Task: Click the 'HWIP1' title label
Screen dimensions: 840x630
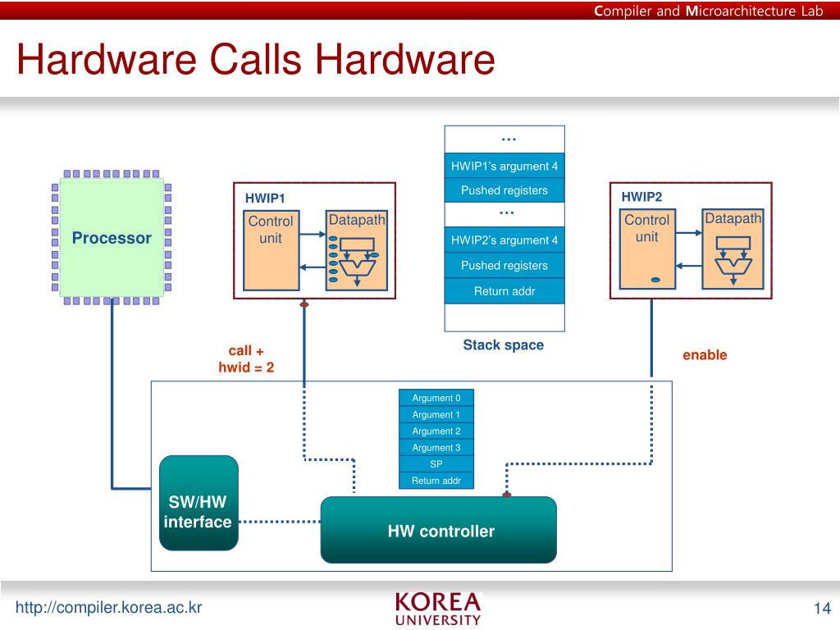Action: pyautogui.click(x=265, y=199)
